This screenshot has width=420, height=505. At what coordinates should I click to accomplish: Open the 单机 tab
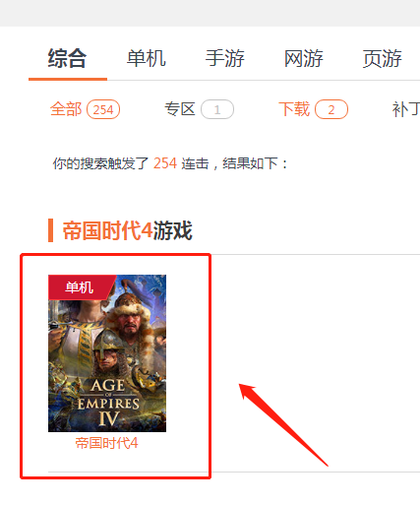(x=147, y=59)
